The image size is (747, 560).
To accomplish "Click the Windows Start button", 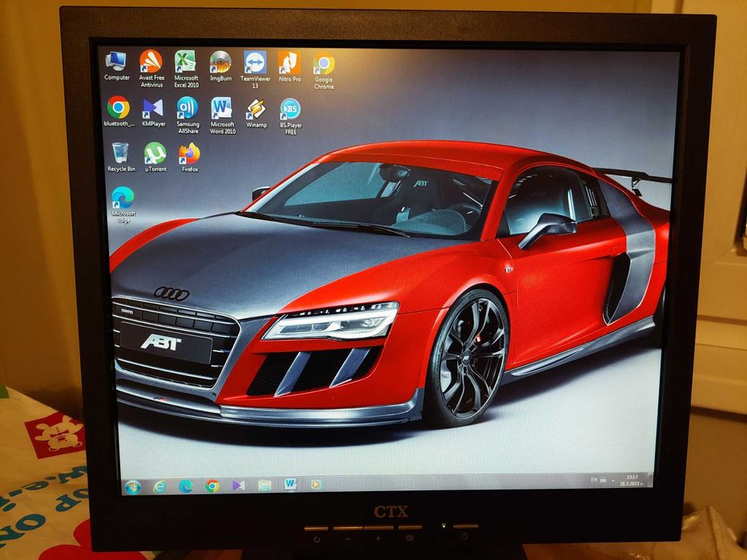I will [x=133, y=486].
